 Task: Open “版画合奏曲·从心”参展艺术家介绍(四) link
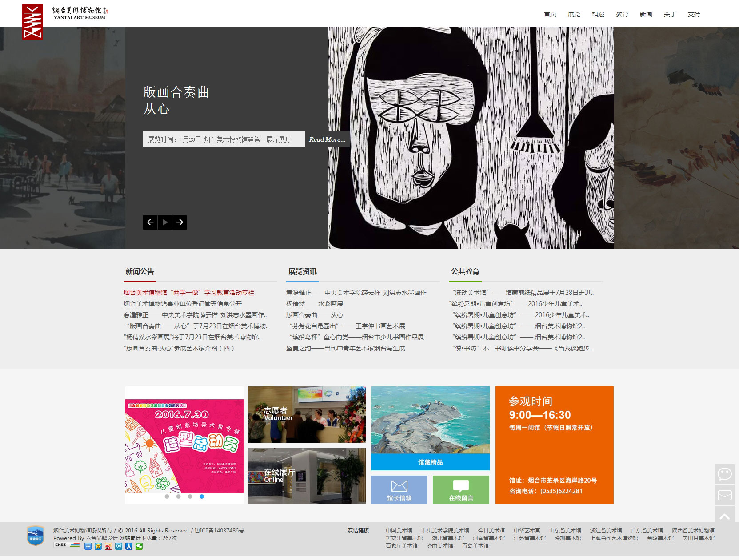[179, 348]
